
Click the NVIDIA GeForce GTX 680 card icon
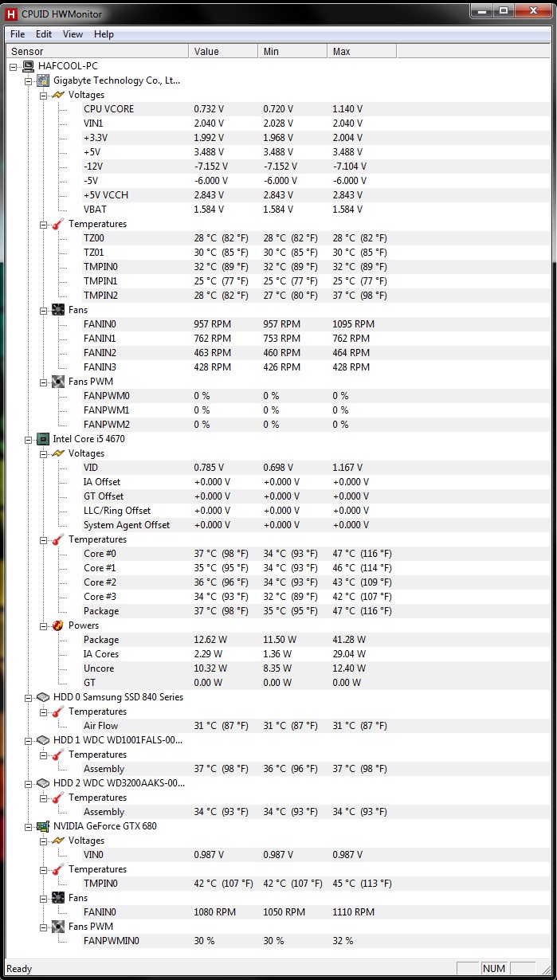[43, 826]
